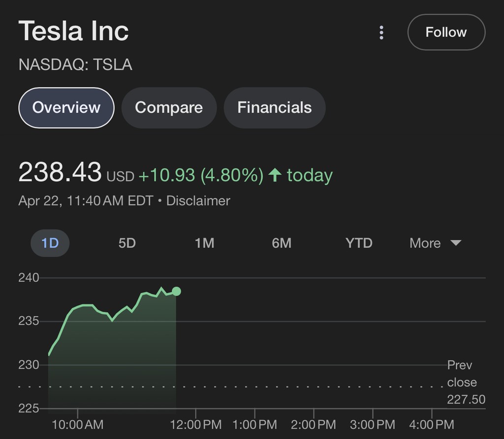The image size is (504, 439).
Task: Click the dropdown arrow beside More
Action: click(456, 243)
